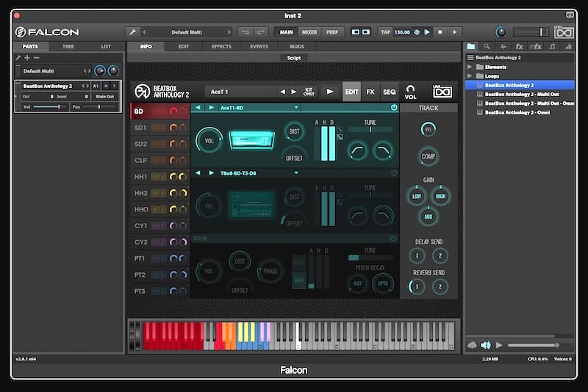Open the EVENTS tab
Screen dimensions: 588x392
259,46
